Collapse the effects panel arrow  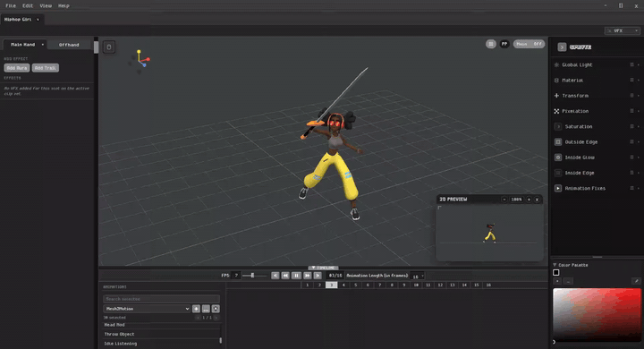562,47
